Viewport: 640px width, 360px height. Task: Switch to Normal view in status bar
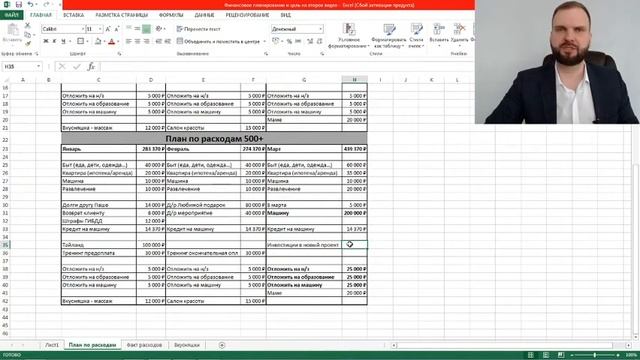(531, 355)
